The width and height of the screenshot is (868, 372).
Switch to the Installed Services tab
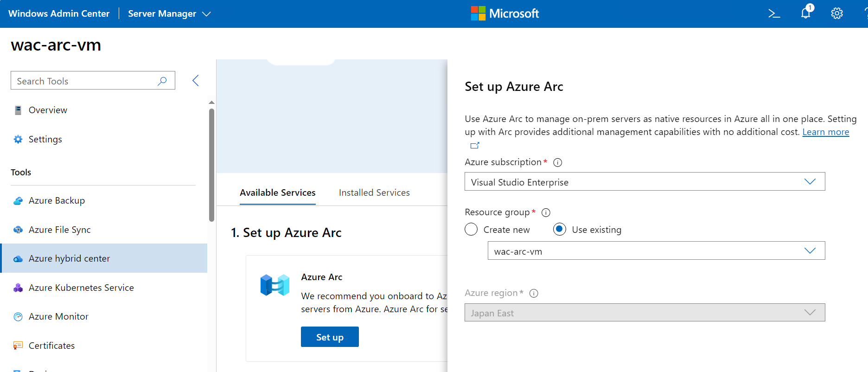(374, 192)
